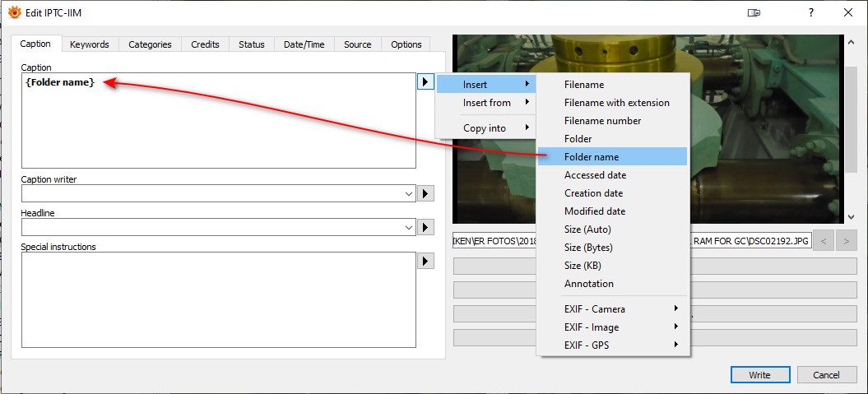The image size is (868, 394).
Task: Click the preview scrollbar up arrow
Action: (851, 41)
